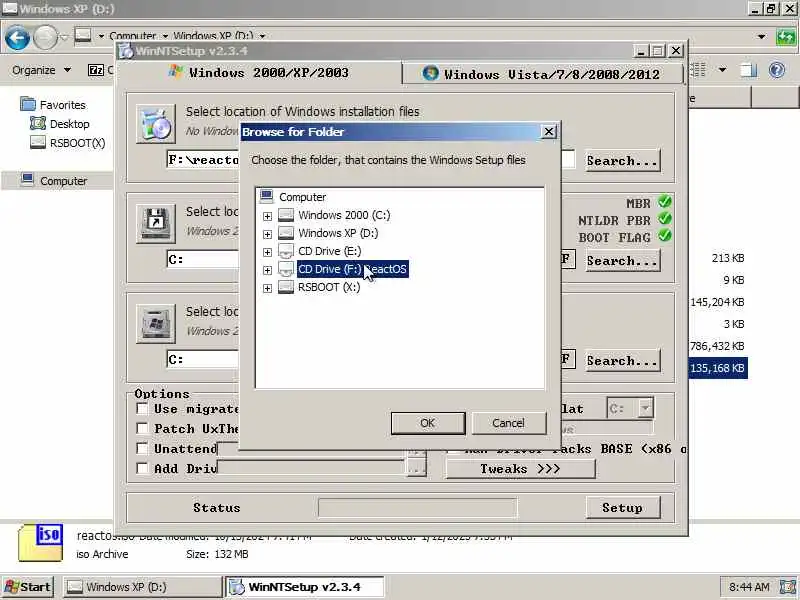Toggle the Unattend checkbox
Viewport: 800px width, 600px height.
pyautogui.click(x=142, y=448)
